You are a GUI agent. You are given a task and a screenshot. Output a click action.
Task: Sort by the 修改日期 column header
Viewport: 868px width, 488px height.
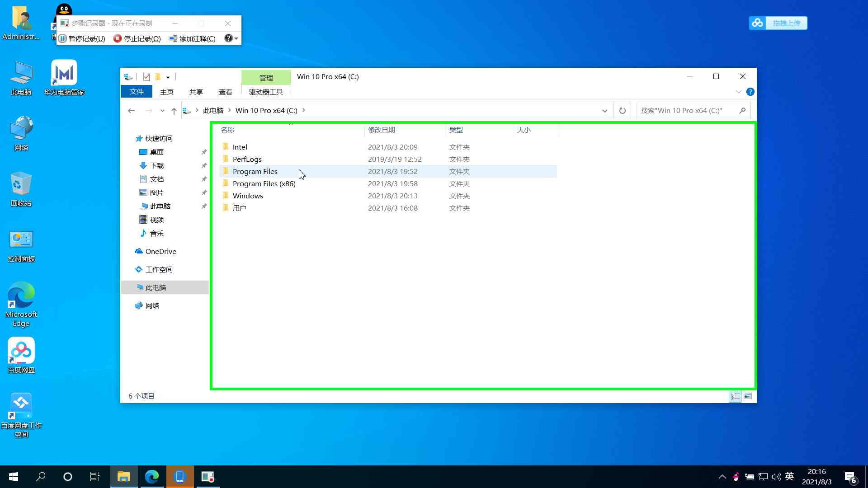pyautogui.click(x=382, y=130)
